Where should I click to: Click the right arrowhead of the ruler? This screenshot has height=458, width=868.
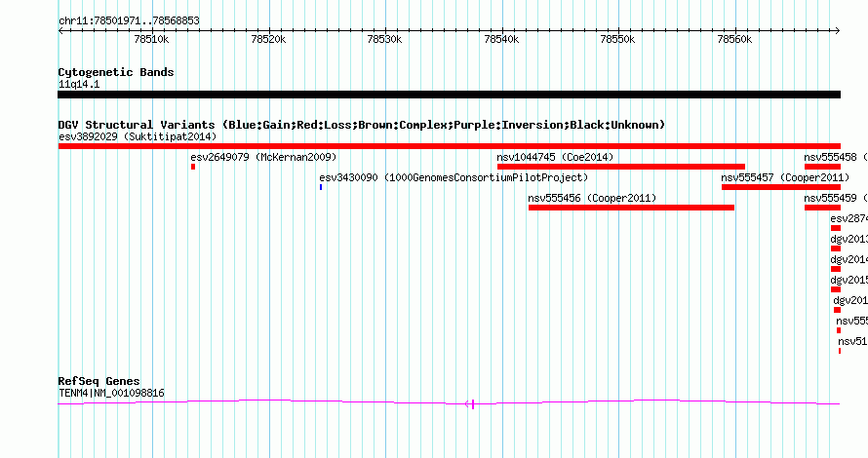(x=838, y=30)
